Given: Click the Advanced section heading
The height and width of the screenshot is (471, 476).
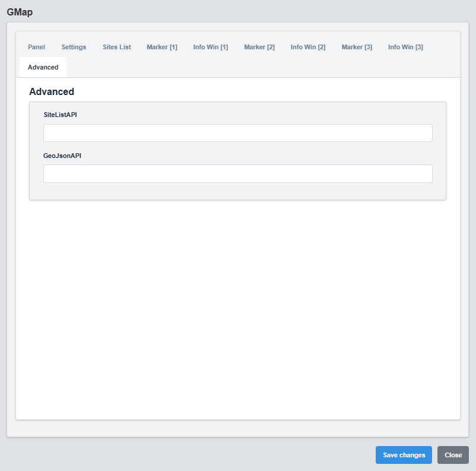Looking at the screenshot, I should click(x=52, y=91).
